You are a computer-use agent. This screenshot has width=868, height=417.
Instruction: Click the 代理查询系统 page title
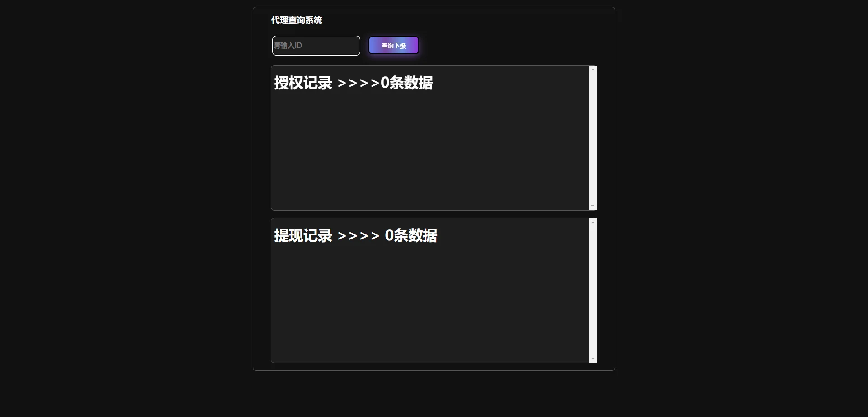(297, 20)
